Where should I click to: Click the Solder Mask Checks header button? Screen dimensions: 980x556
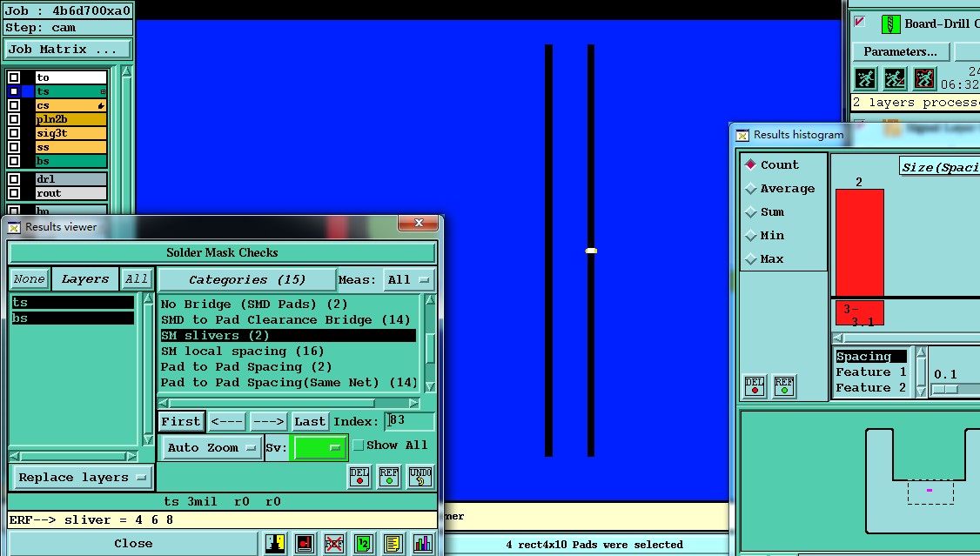coord(223,253)
